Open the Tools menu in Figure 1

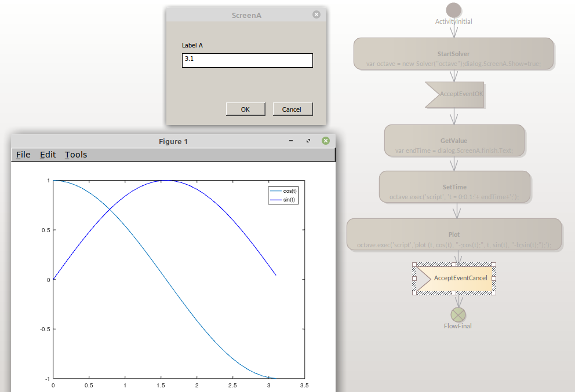tap(76, 155)
